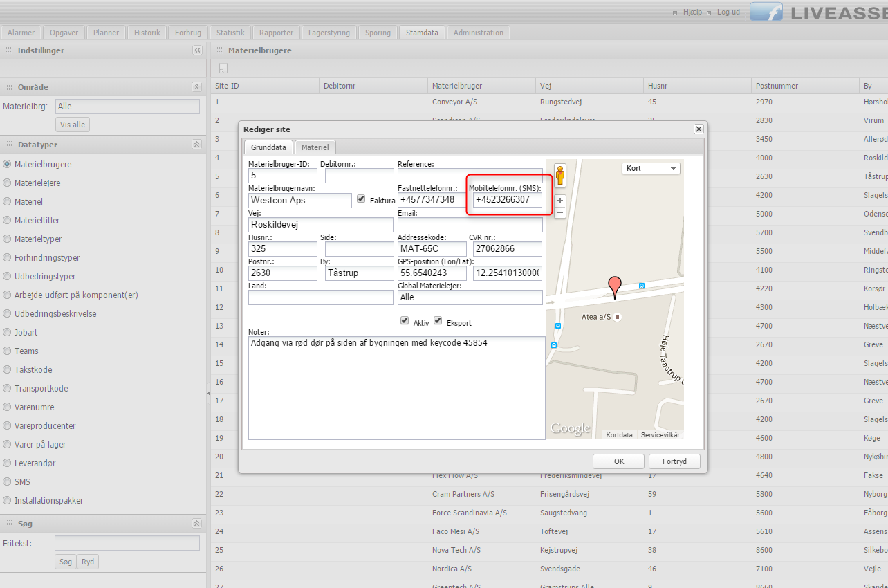Click the map zoom in plus button
888x588 pixels.
point(560,201)
